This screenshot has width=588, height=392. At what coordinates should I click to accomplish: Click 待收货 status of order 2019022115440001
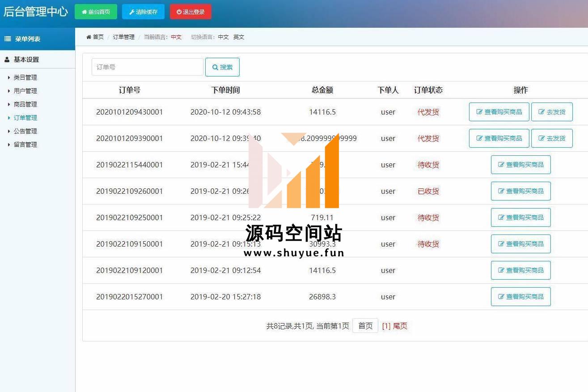(428, 165)
